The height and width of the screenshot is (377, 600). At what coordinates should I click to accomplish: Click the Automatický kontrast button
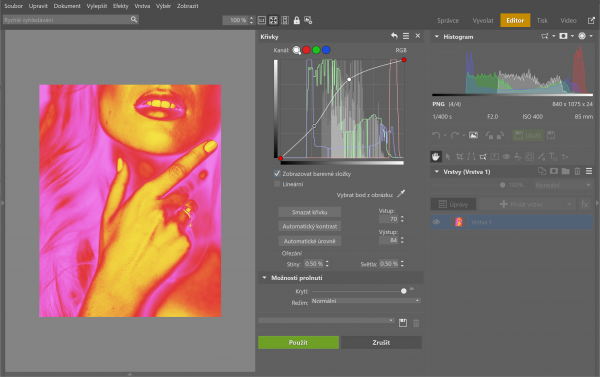tap(310, 226)
